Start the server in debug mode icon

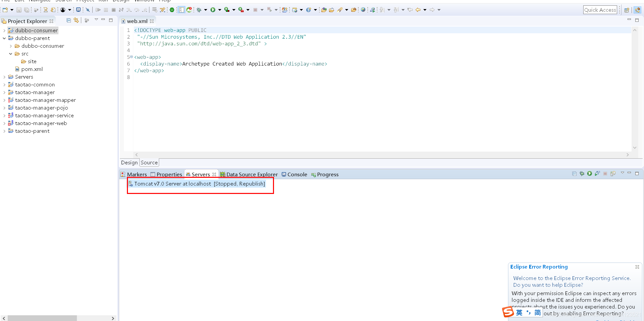(x=582, y=173)
